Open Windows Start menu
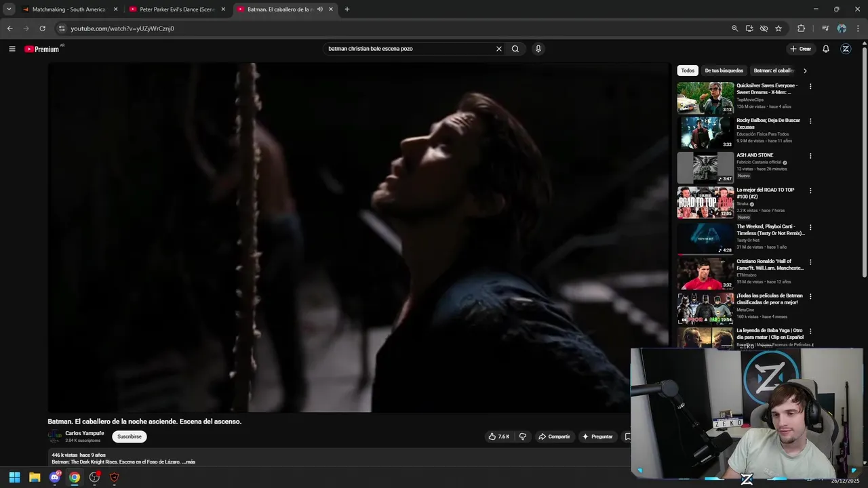This screenshot has height=488, width=868. tap(14, 477)
